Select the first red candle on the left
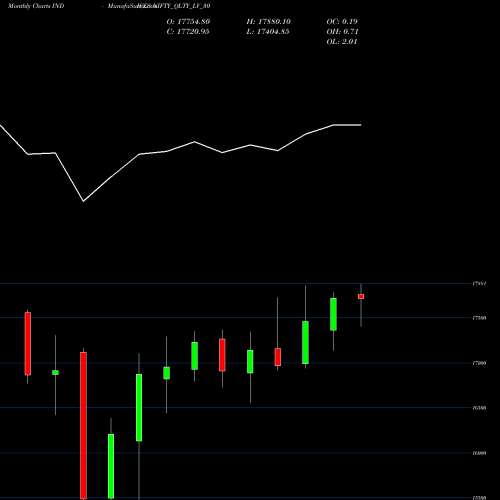500x500 pixels. point(28,344)
